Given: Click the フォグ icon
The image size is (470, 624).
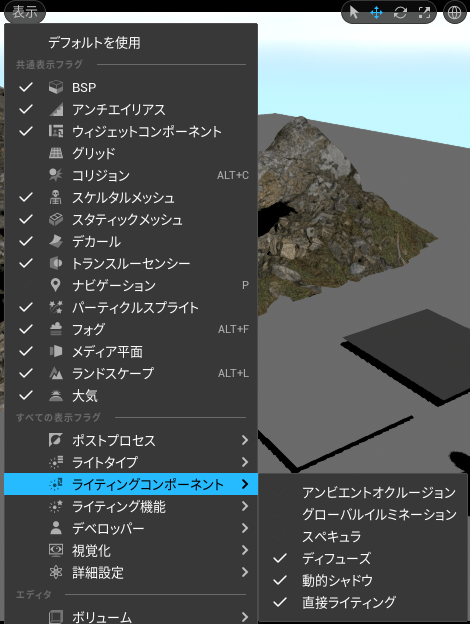Looking at the screenshot, I should (x=56, y=329).
